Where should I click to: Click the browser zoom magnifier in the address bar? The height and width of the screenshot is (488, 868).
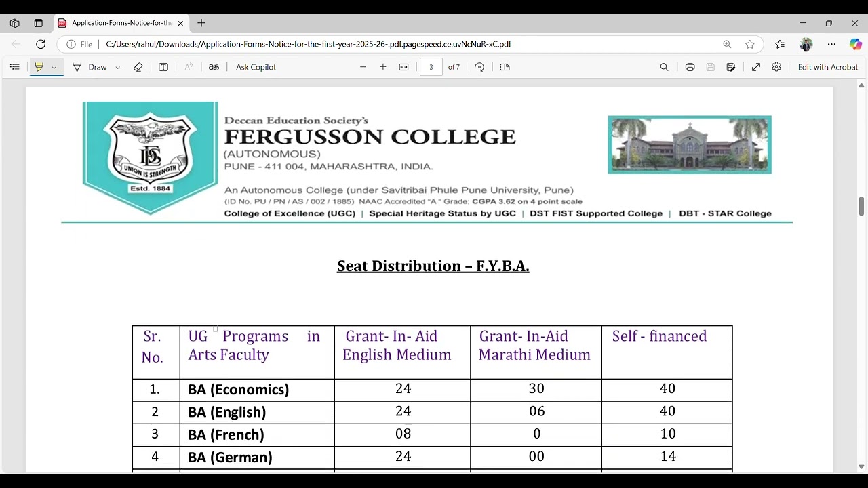727,44
